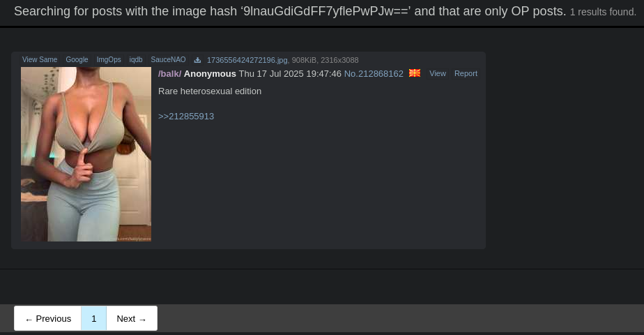Click the Anonymous poster name

[x=210, y=74]
